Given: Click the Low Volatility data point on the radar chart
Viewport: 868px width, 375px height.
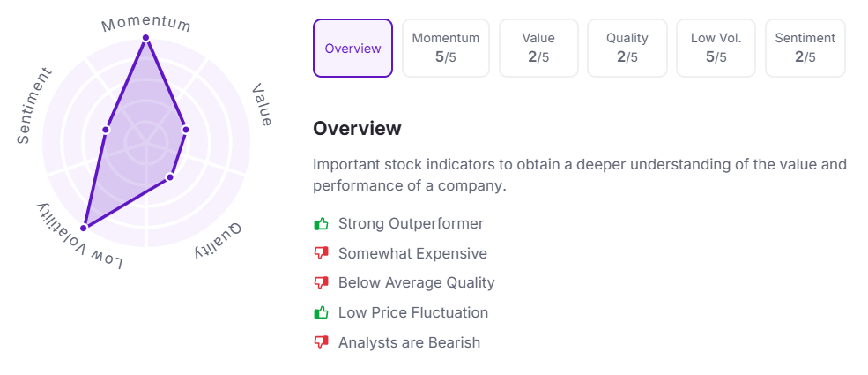Looking at the screenshot, I should (x=85, y=227).
